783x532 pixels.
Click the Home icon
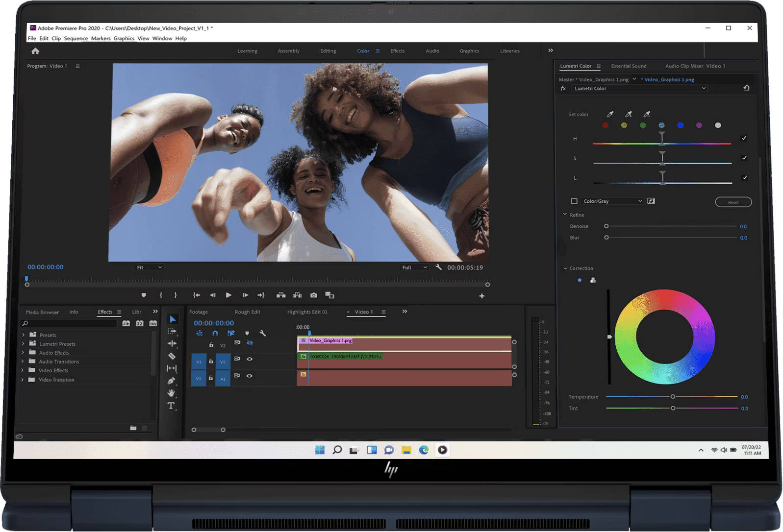(35, 51)
